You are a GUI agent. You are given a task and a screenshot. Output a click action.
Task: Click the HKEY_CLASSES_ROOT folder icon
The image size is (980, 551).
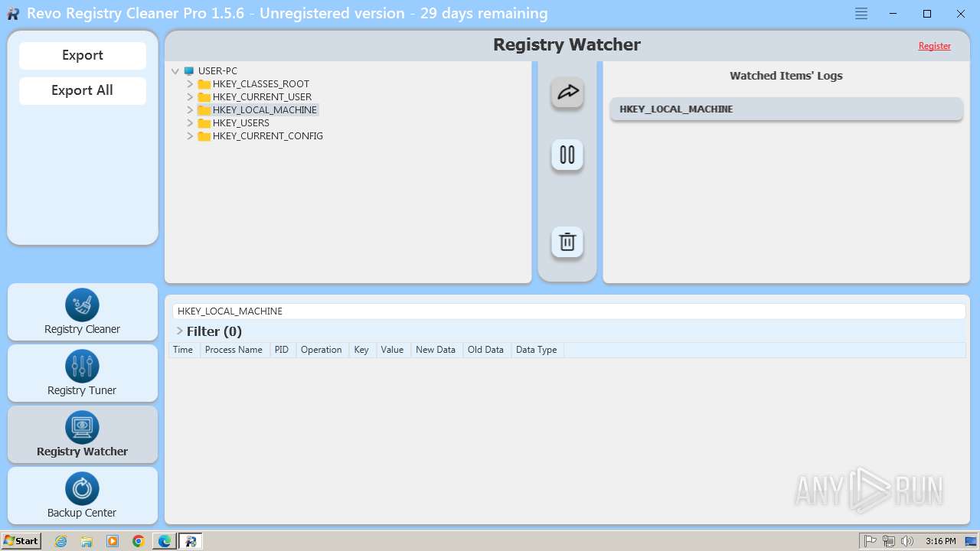[204, 84]
